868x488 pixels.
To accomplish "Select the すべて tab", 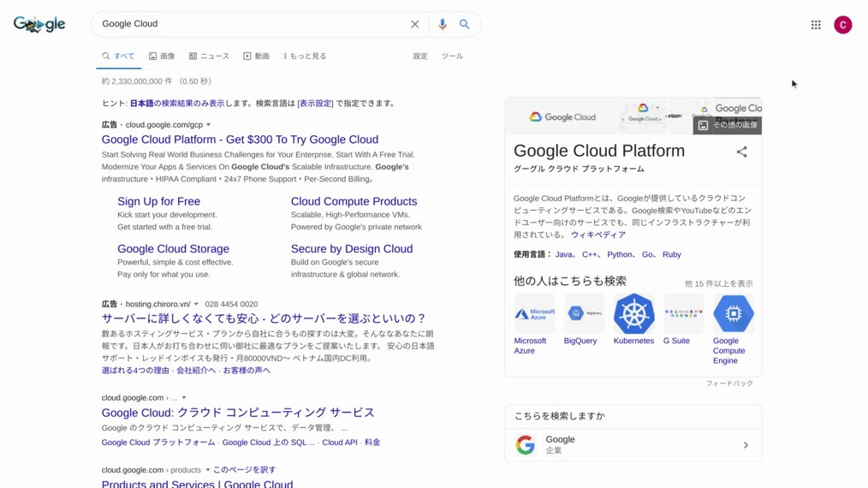I will click(x=118, y=56).
